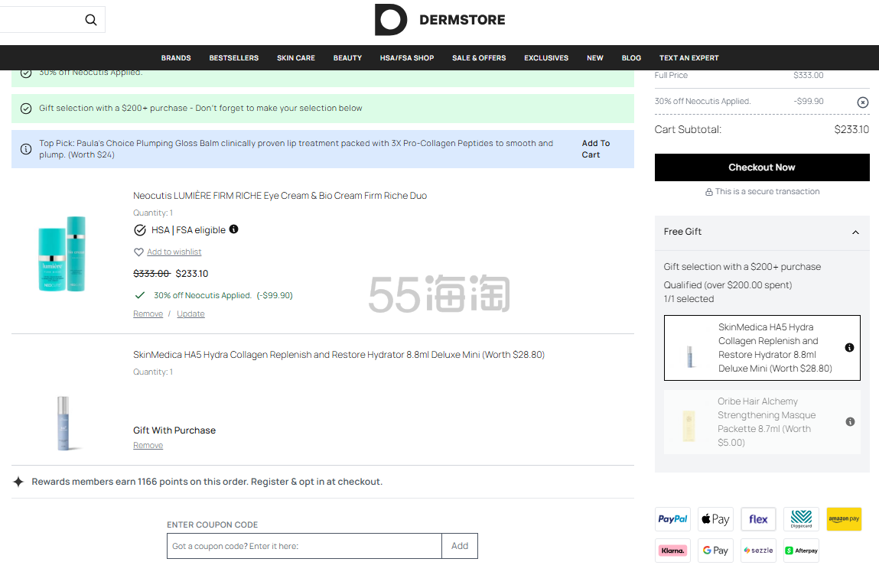Open the Bestsellers menu
This screenshot has width=879, height=588.
click(234, 58)
